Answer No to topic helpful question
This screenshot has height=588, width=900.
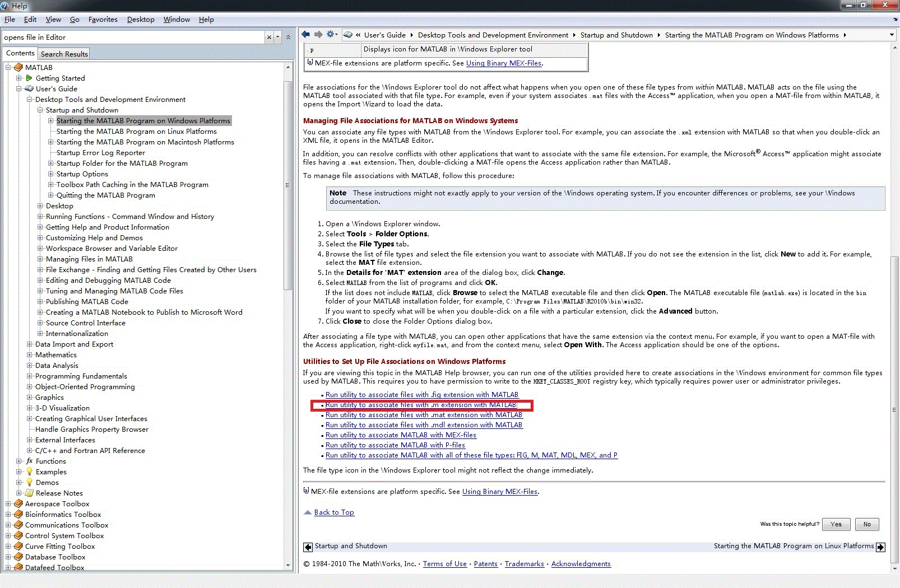[x=867, y=524]
